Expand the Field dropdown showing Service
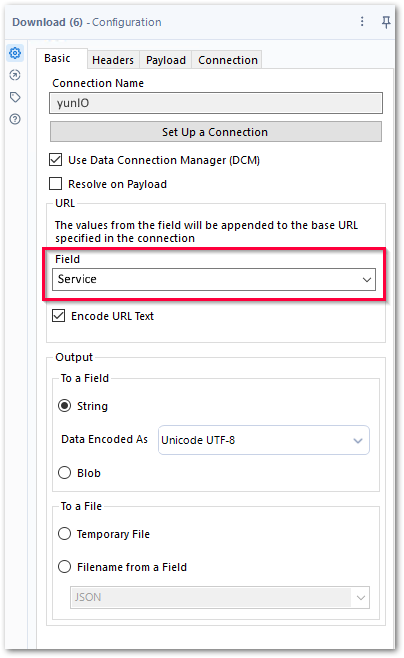 pyautogui.click(x=214, y=279)
